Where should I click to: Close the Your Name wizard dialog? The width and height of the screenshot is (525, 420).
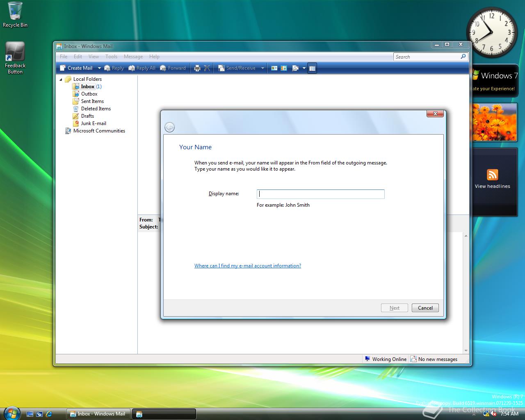tap(435, 114)
